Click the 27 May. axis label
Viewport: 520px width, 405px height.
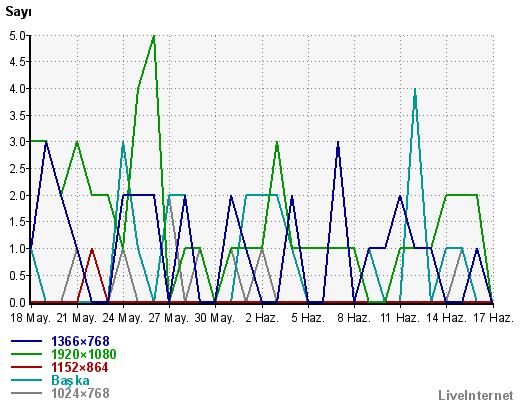[169, 318]
